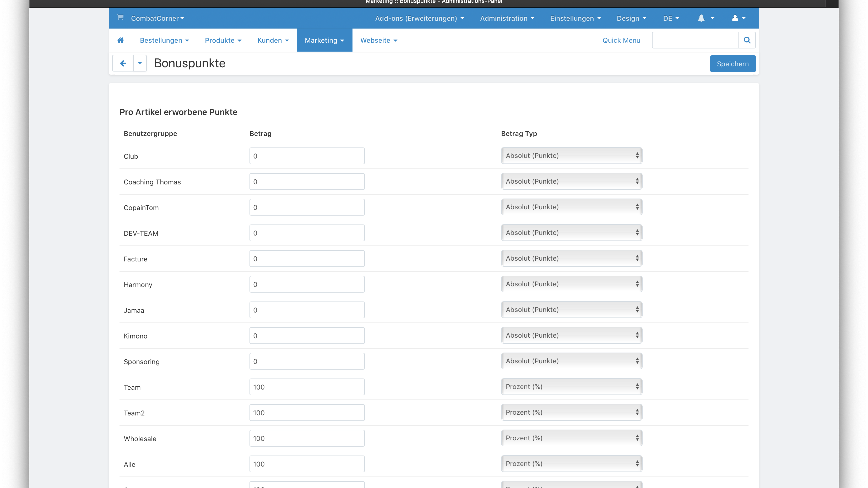This screenshot has width=868, height=488.
Task: Open the Einstellungen menu
Action: click(x=576, y=18)
